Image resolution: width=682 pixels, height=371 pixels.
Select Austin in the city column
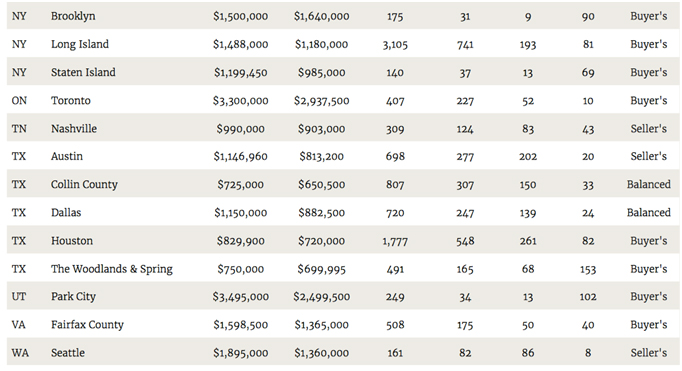tap(67, 157)
